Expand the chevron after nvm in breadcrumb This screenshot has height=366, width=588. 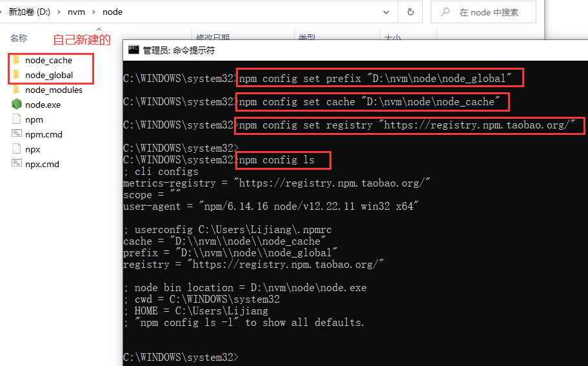(93, 12)
